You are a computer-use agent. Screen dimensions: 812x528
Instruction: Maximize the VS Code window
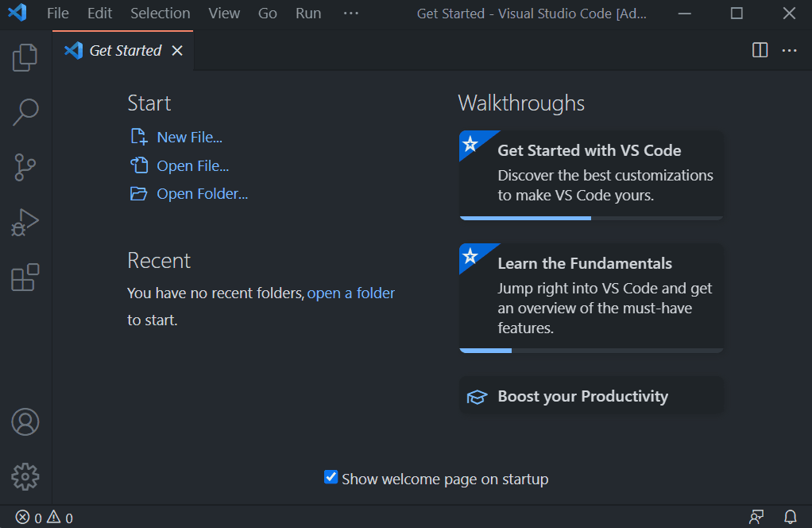tap(737, 14)
